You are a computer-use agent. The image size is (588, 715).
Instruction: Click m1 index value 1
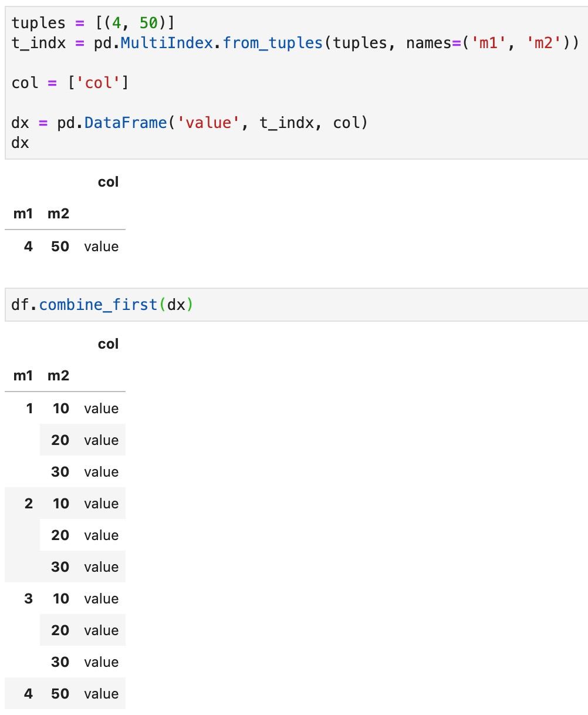tap(29, 409)
